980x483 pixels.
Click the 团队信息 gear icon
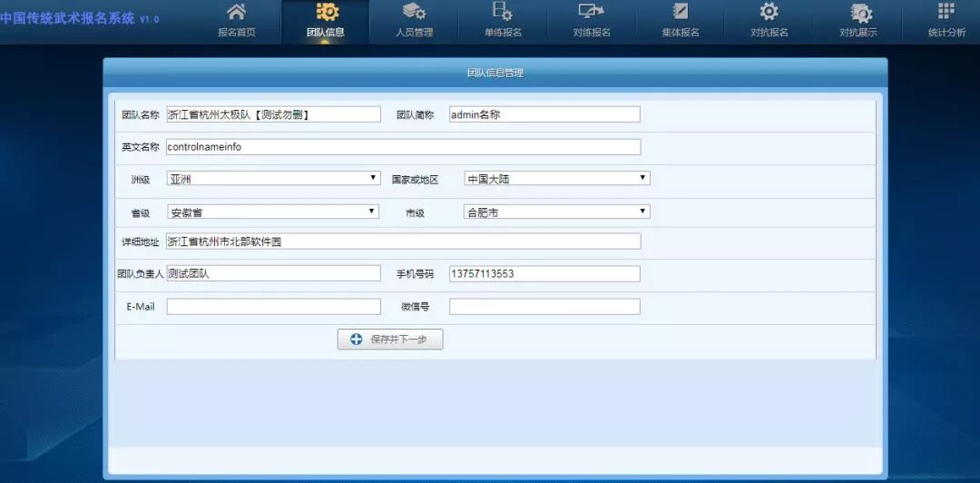[326, 13]
